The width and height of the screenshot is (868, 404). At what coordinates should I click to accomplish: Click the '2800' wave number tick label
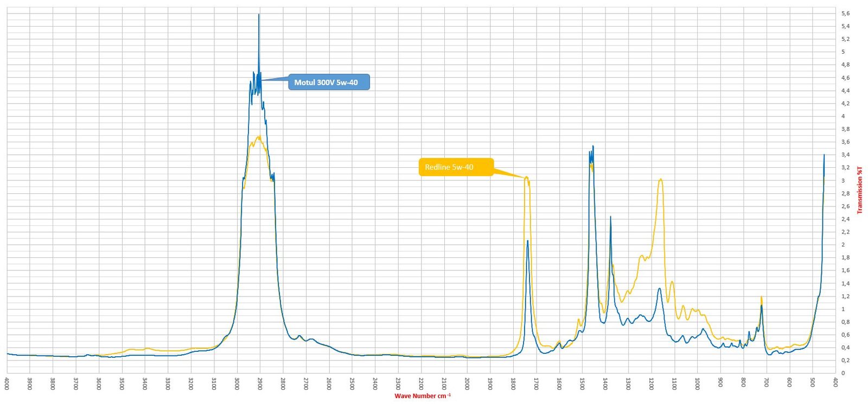pos(283,383)
